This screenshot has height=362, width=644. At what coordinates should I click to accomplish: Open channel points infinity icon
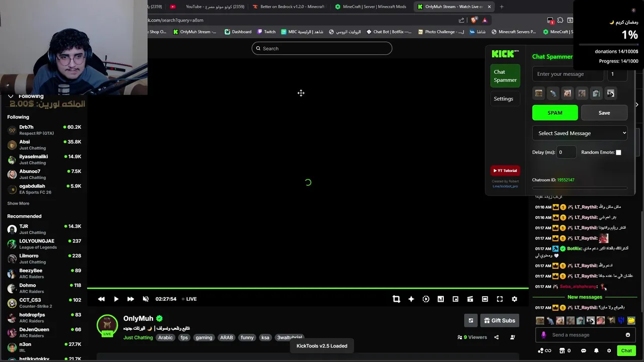544,350
